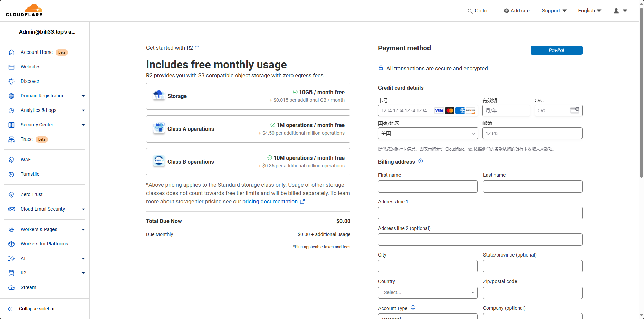Screen dimensions: 644x319
Task: Open the Support menu
Action: point(554,11)
